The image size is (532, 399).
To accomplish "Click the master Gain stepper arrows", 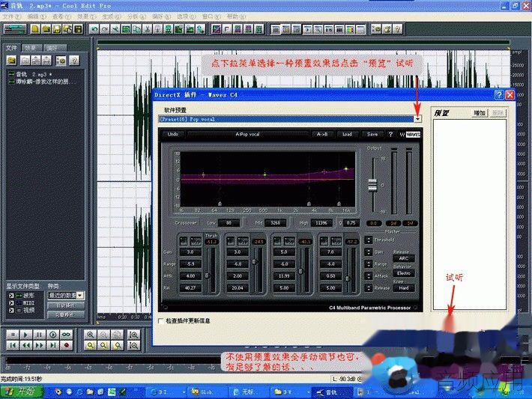I will pos(369,252).
